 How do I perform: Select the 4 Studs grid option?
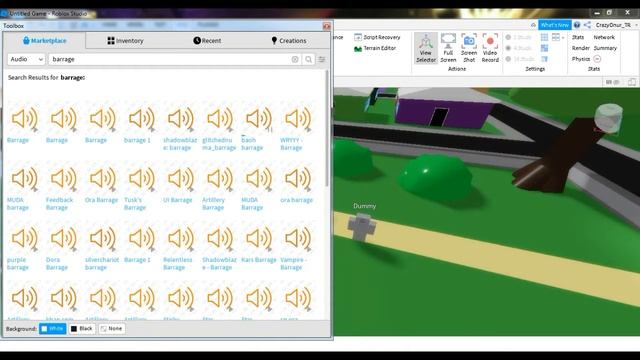click(519, 48)
